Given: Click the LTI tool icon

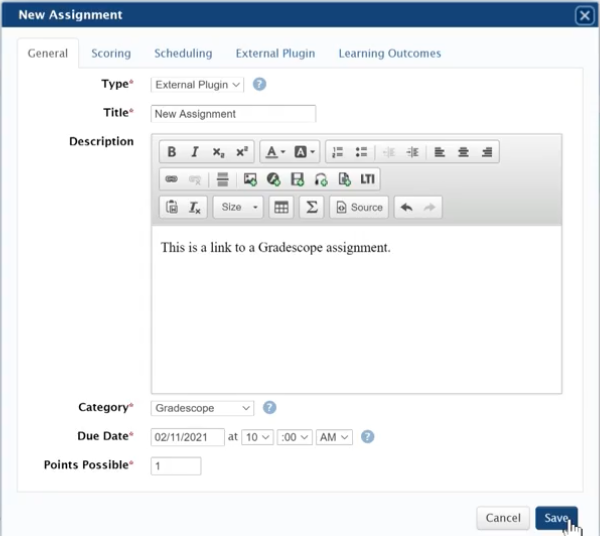Looking at the screenshot, I should [368, 179].
